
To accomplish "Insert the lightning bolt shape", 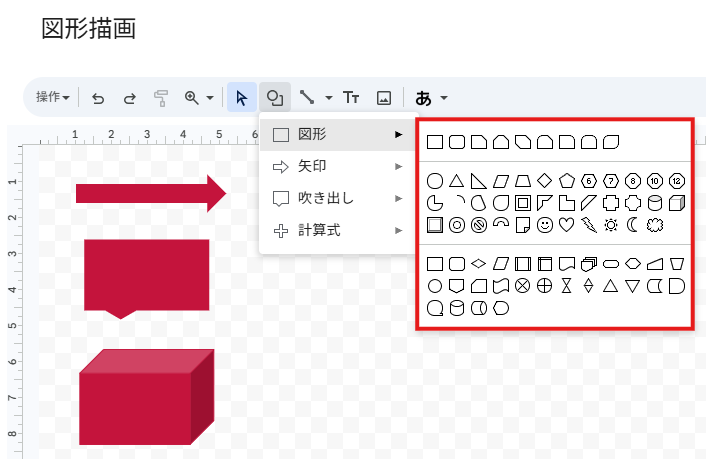I will pyautogui.click(x=589, y=225).
